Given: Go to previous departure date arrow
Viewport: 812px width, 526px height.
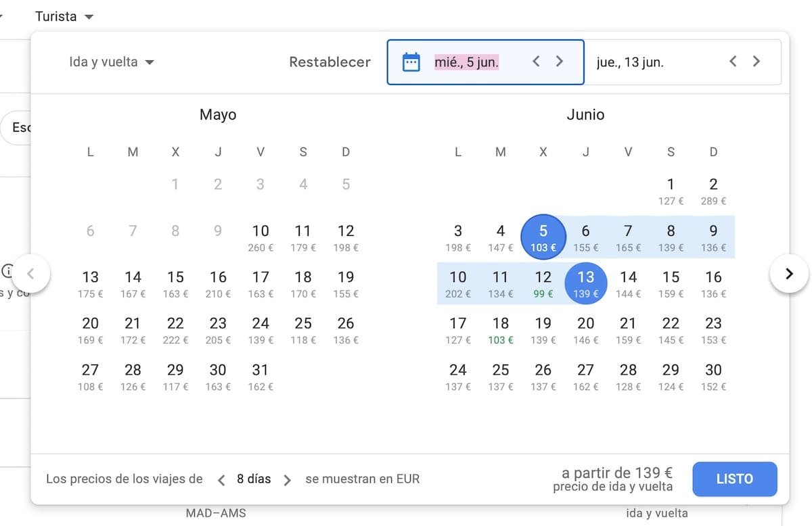Looking at the screenshot, I should pos(536,62).
